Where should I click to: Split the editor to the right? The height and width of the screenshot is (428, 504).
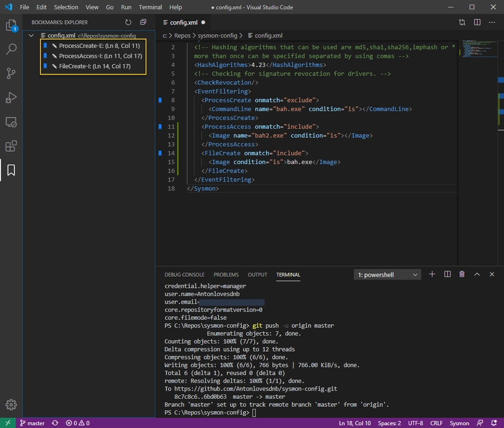477,22
